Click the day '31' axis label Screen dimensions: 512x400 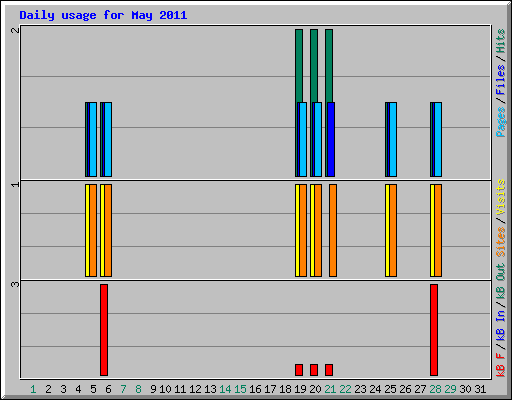(480, 389)
